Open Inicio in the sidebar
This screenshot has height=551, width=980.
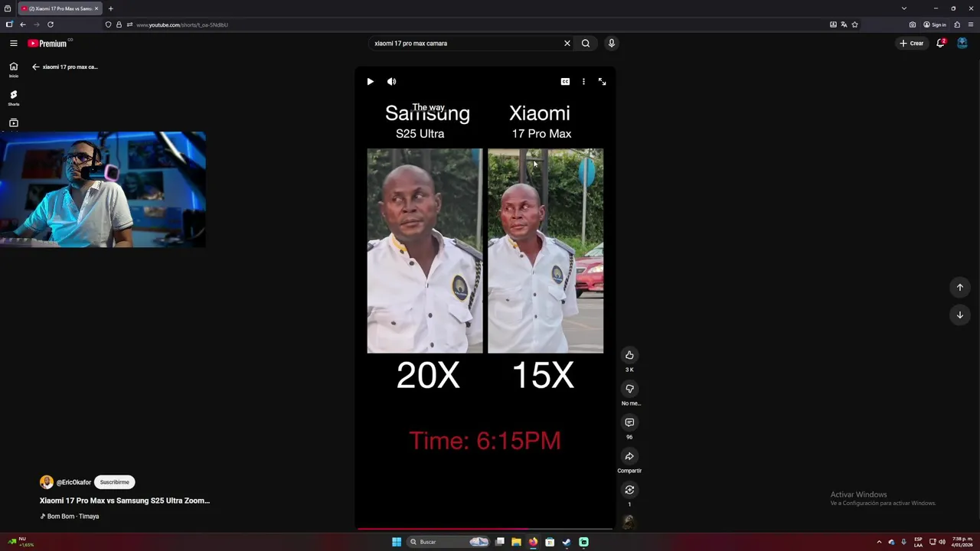click(x=13, y=70)
